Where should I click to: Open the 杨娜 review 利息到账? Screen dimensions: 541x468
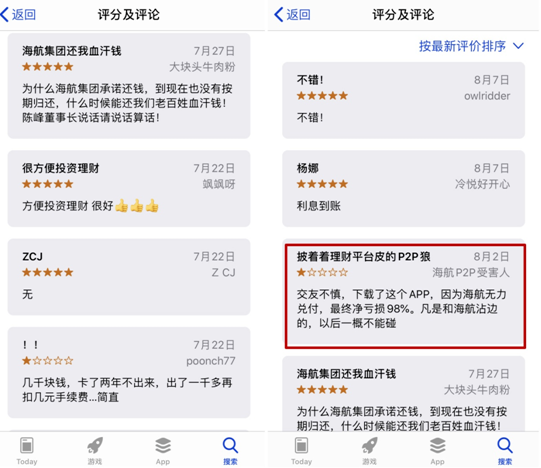(x=403, y=188)
